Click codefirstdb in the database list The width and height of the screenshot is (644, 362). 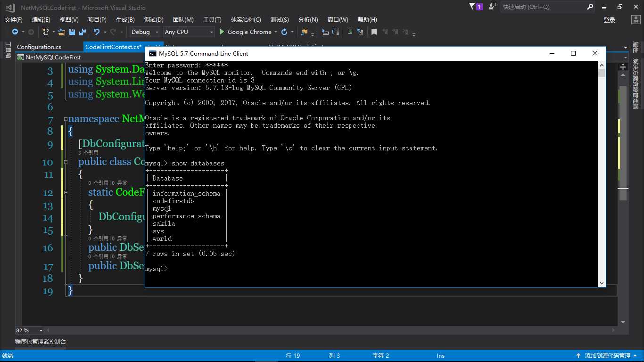(173, 201)
